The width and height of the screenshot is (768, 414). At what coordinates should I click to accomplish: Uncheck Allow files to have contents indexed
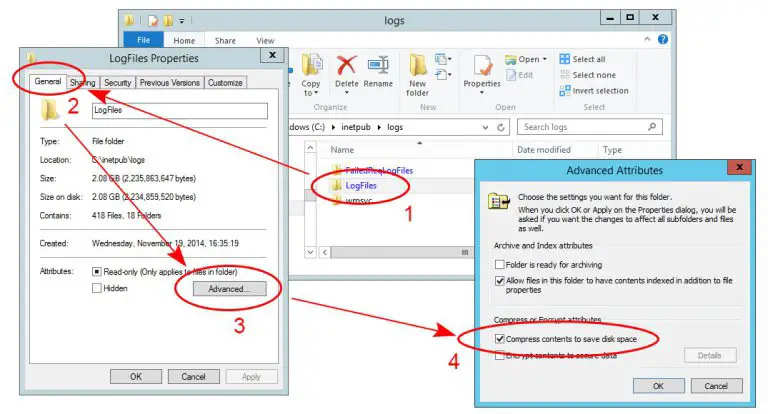pos(500,281)
